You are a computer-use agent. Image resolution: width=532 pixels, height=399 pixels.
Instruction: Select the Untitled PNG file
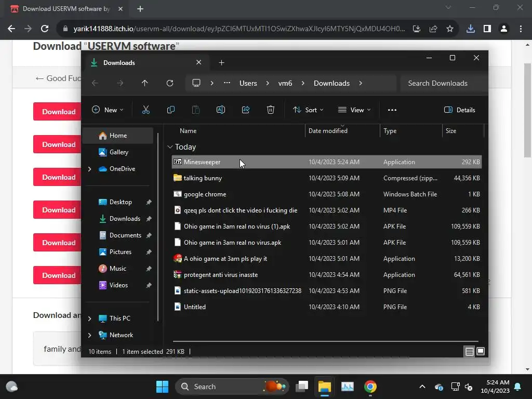coord(326,307)
